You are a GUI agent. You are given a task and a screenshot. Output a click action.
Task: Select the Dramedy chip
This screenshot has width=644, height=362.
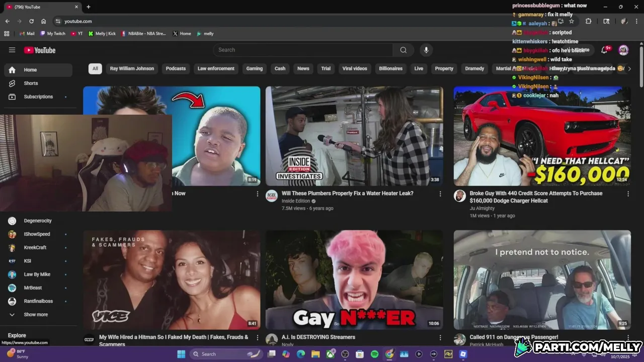pos(474,68)
